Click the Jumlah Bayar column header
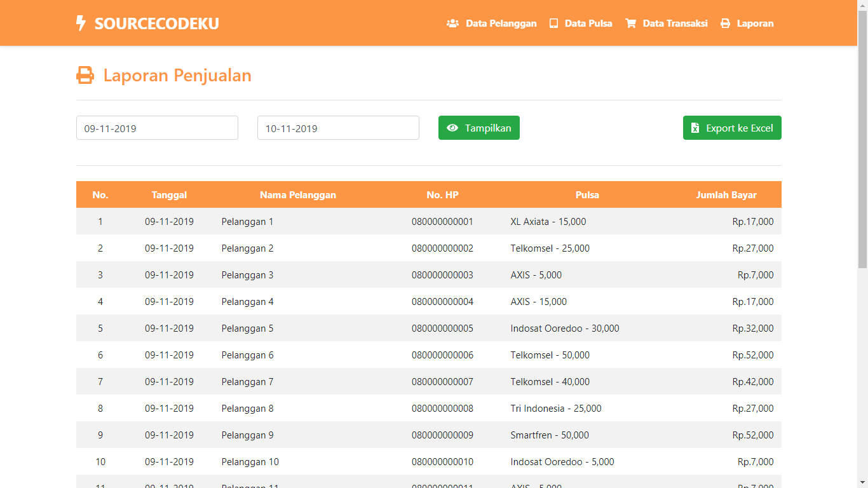The image size is (868, 488). coord(726,195)
